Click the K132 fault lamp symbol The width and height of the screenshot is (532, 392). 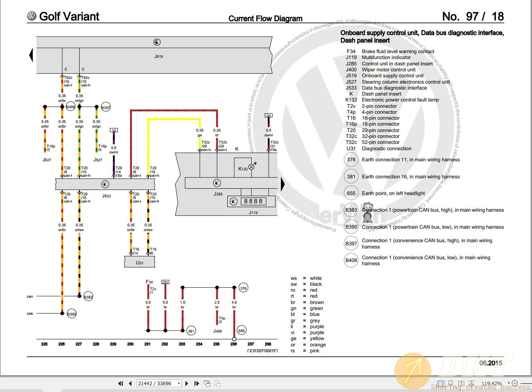point(251,167)
